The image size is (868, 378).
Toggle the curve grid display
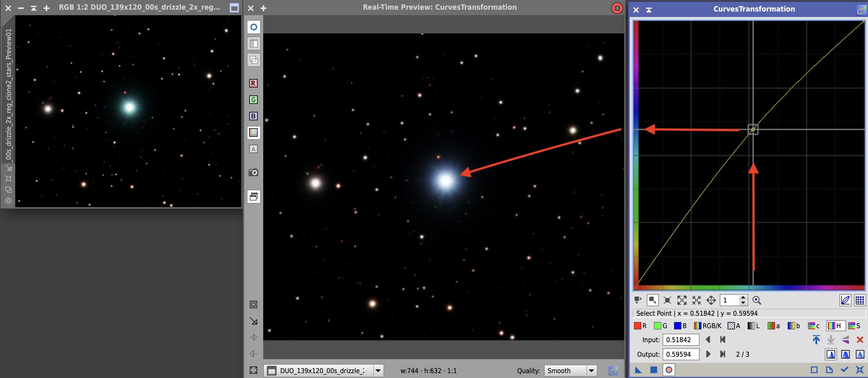pyautogui.click(x=860, y=300)
